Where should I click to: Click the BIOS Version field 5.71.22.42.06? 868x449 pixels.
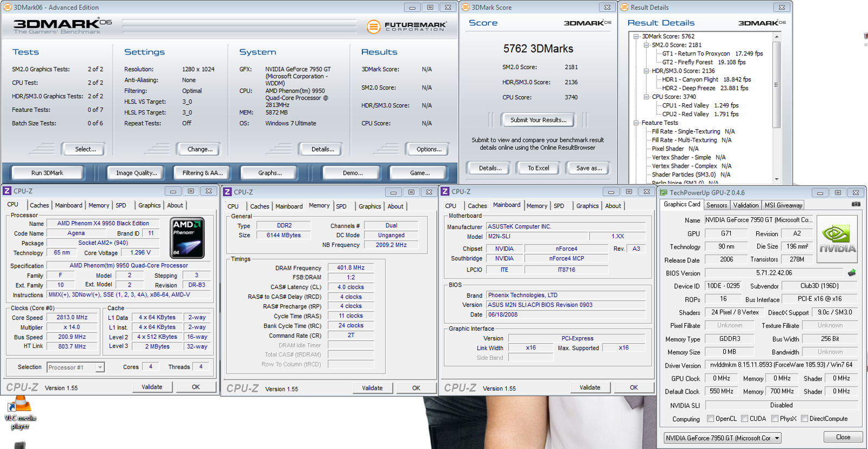774,273
